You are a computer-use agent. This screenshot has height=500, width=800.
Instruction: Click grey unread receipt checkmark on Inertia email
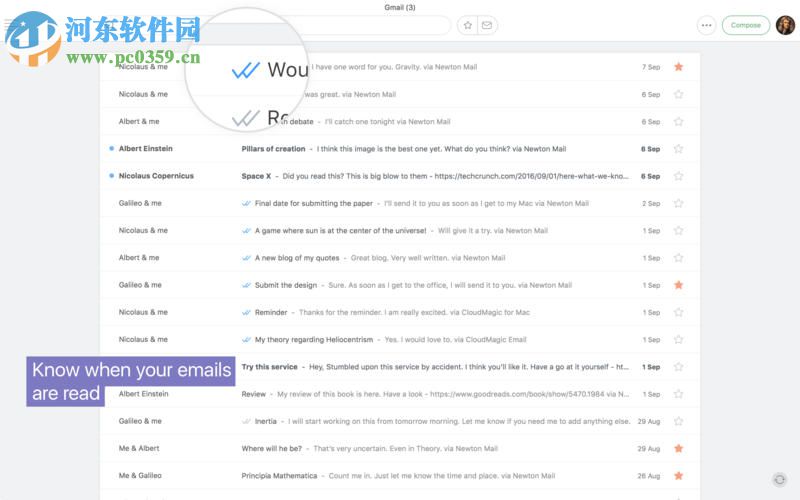point(246,421)
